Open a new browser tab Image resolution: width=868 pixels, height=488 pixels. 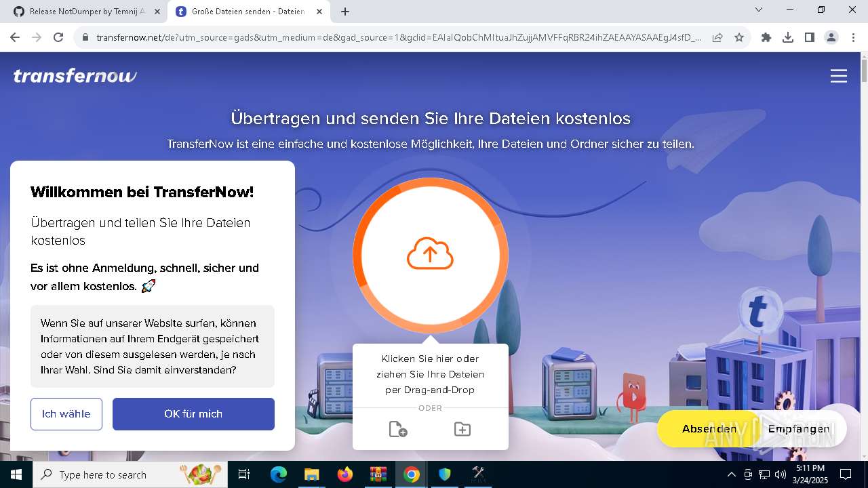[345, 12]
